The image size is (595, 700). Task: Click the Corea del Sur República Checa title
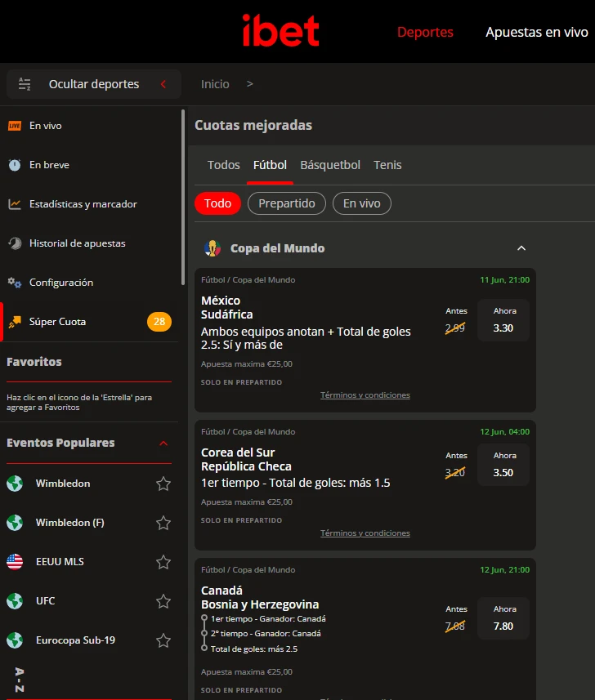[246, 459]
